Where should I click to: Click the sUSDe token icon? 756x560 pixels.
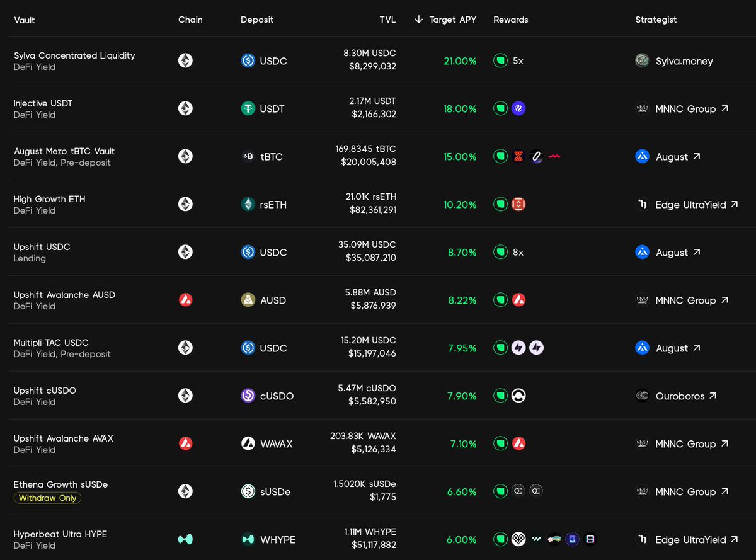pyautogui.click(x=248, y=491)
